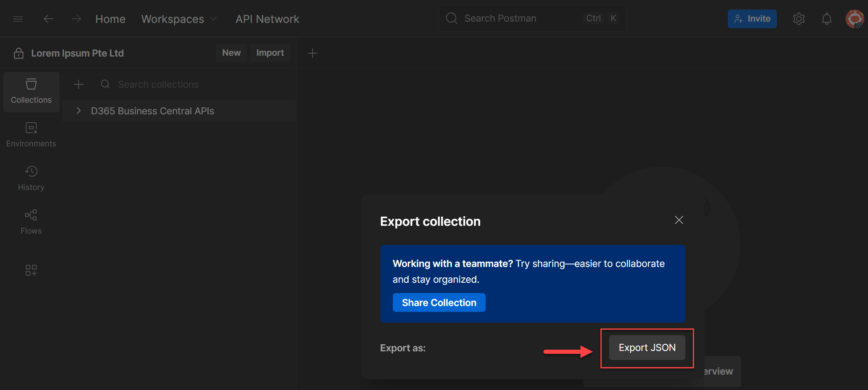Select the Collections icon in the sidebar
Image resolution: width=868 pixels, height=390 pixels.
click(31, 91)
